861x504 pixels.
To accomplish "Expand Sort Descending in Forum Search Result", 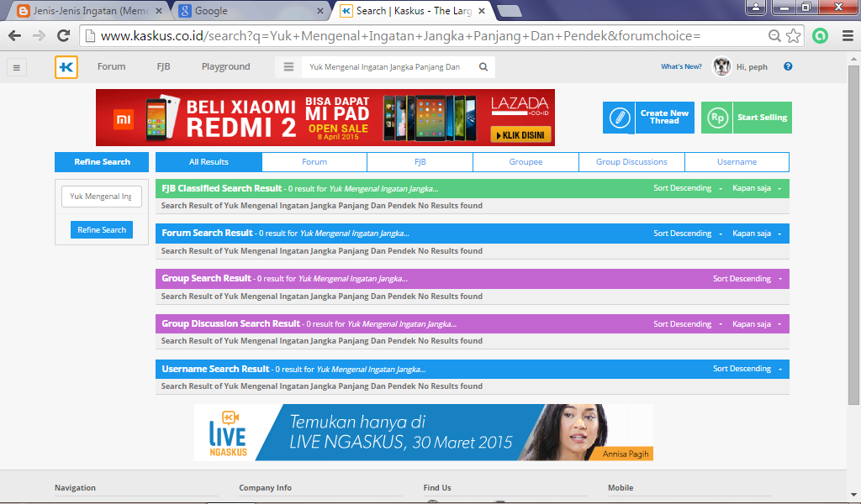I will [x=688, y=233].
